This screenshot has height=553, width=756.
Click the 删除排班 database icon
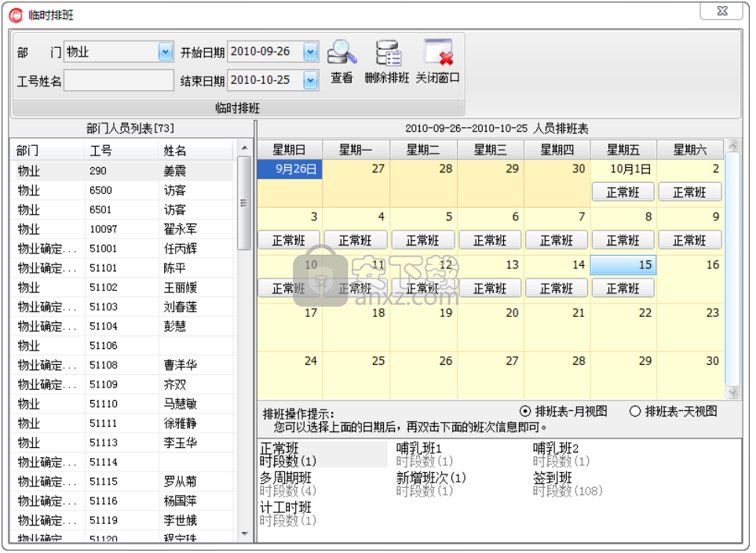coord(388,53)
